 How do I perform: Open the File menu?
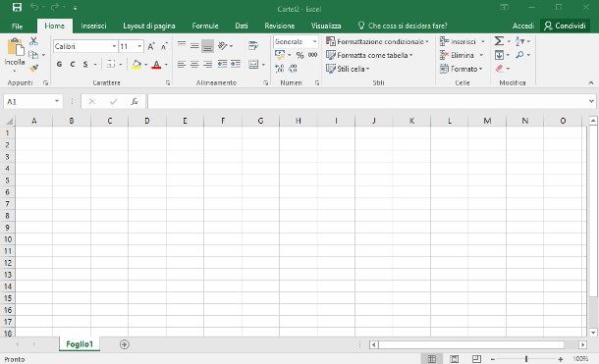click(x=18, y=26)
